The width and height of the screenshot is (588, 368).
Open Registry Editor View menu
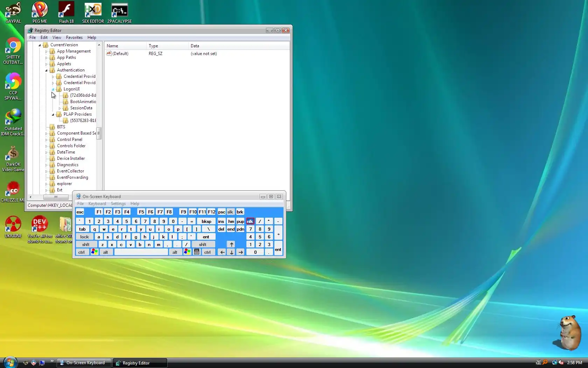[x=57, y=38]
